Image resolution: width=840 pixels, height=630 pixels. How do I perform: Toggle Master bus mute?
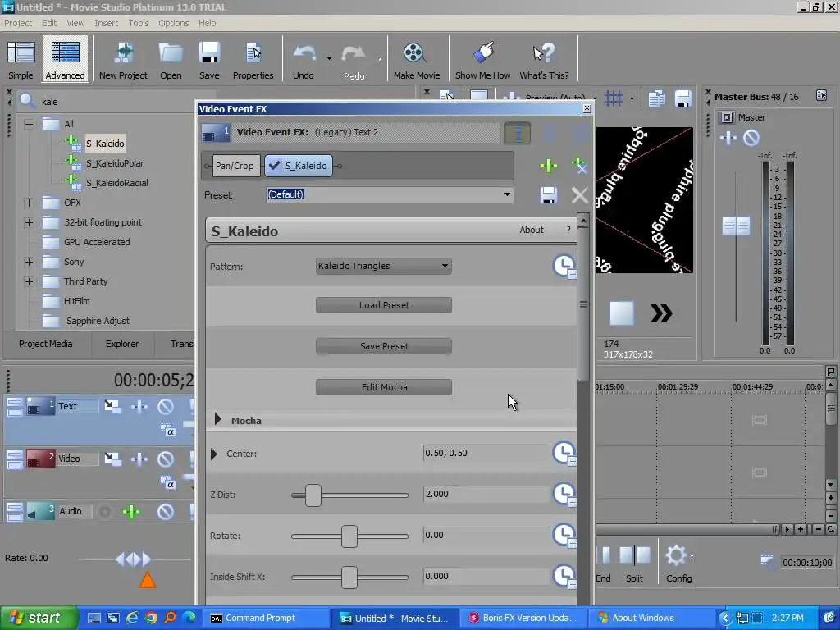click(751, 138)
